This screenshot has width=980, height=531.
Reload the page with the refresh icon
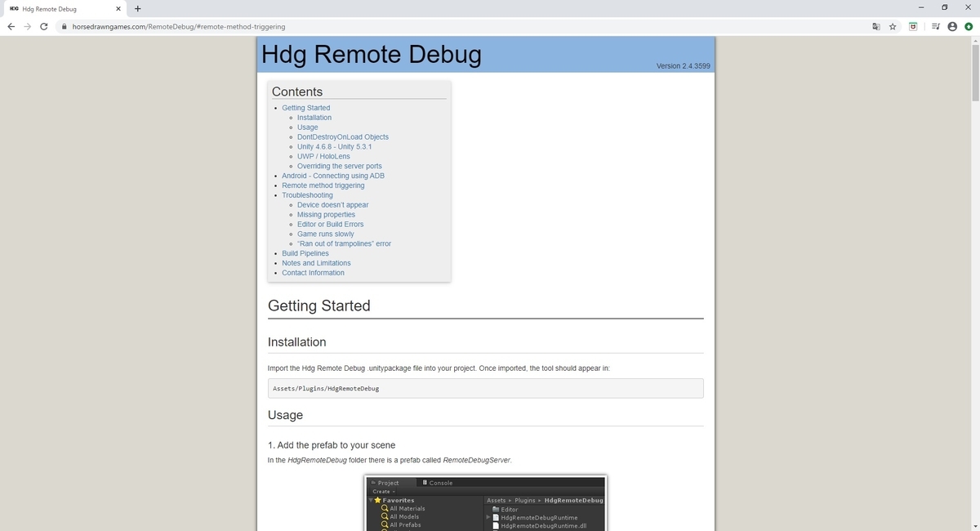(45, 26)
